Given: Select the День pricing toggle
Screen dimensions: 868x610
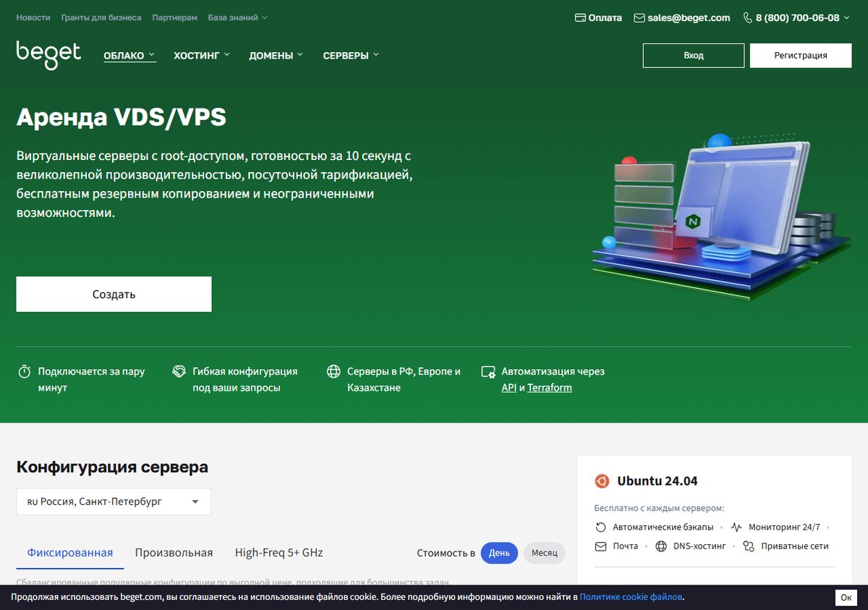Looking at the screenshot, I should [499, 553].
